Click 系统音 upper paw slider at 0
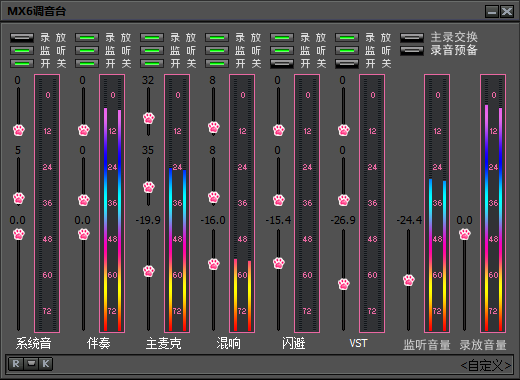The height and width of the screenshot is (380, 520). coord(19,130)
